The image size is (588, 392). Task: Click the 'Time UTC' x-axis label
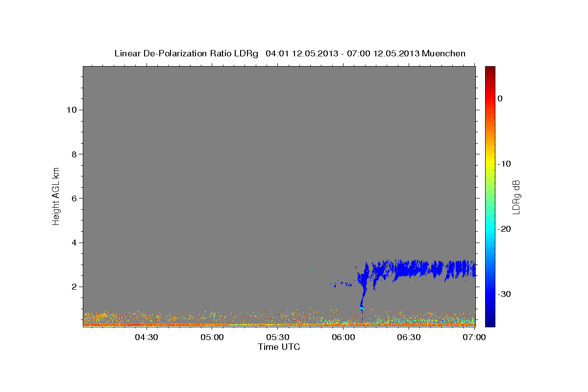point(279,347)
